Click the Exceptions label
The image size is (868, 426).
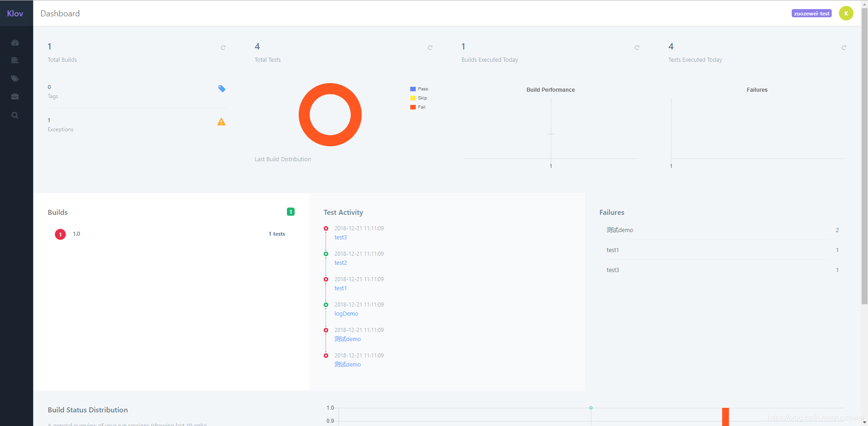pos(60,129)
